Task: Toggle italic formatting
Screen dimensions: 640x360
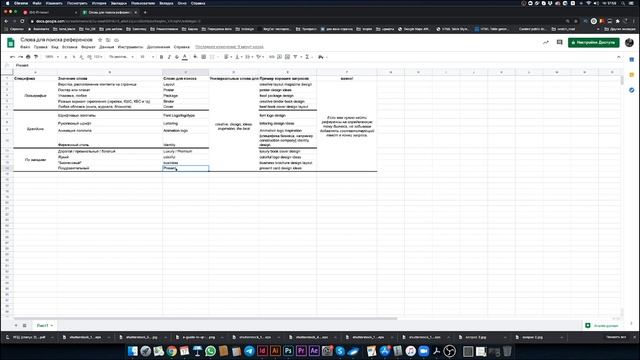Action: coord(169,57)
